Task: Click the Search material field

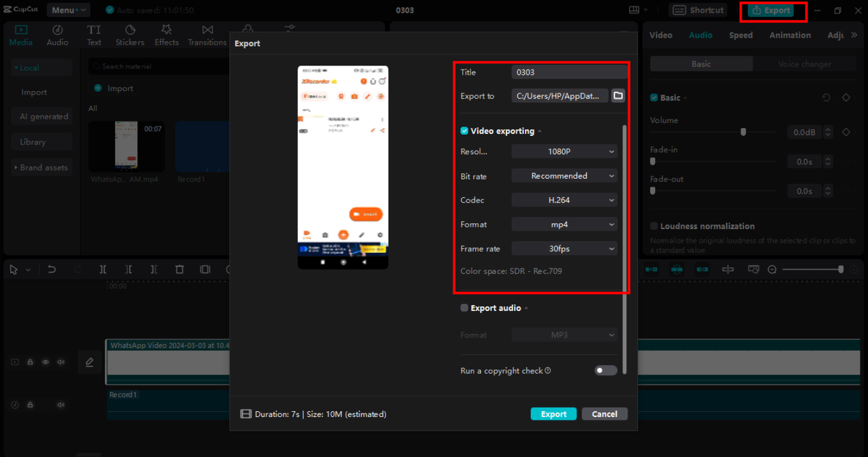Action: (x=159, y=66)
